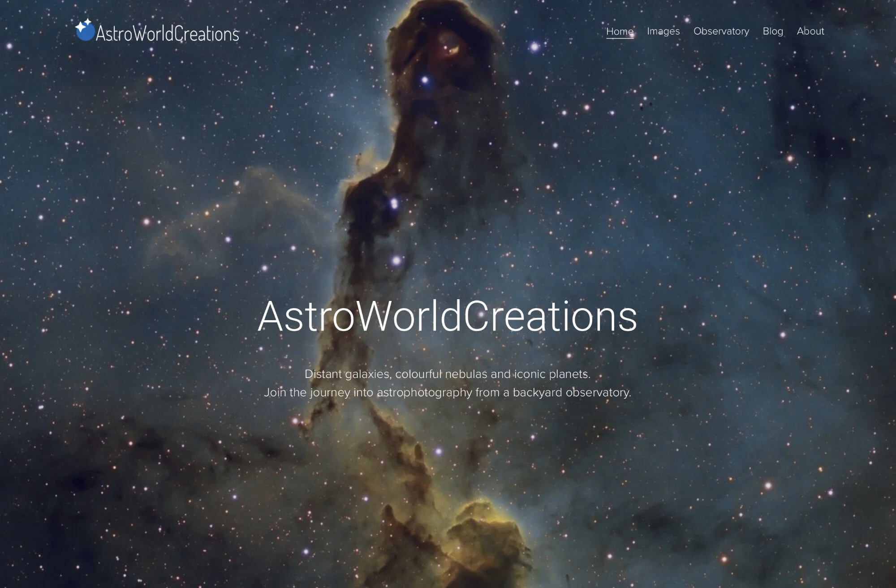Screen dimensions: 896x588
Task: Go to the Home page link
Action: (x=620, y=31)
